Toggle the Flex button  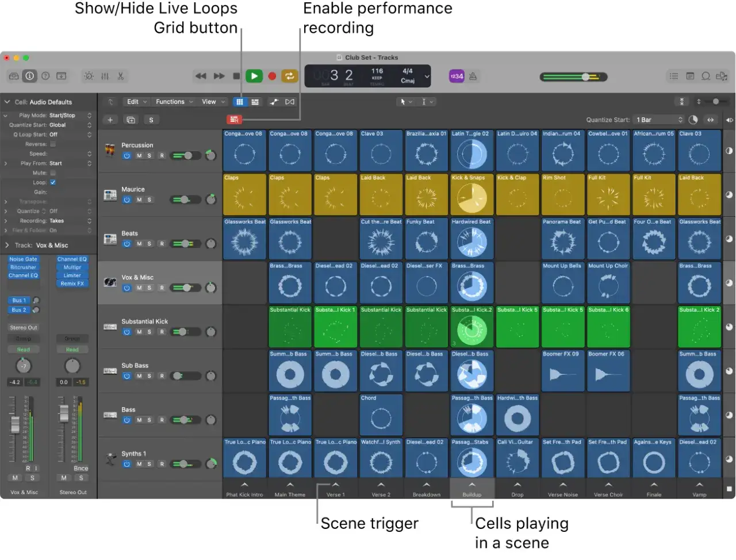[290, 102]
